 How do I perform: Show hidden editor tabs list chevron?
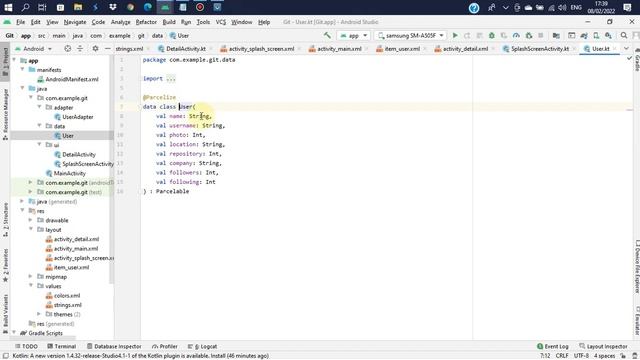coord(626,49)
